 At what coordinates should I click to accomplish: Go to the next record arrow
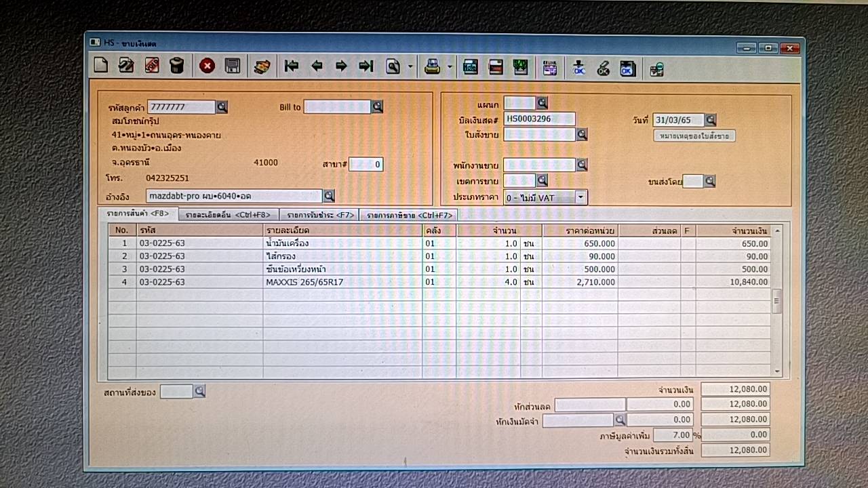pos(341,66)
